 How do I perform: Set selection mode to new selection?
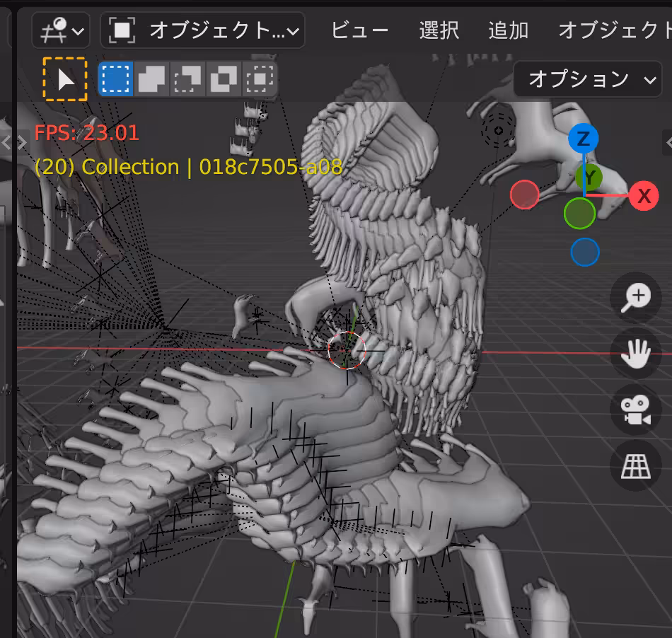116,79
